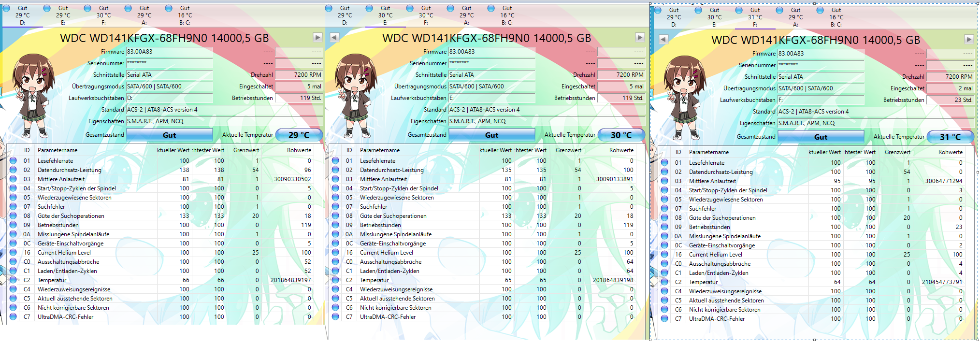Click the mascot character in E: window
Viewport: 980px width, 344px height.
(x=356, y=95)
